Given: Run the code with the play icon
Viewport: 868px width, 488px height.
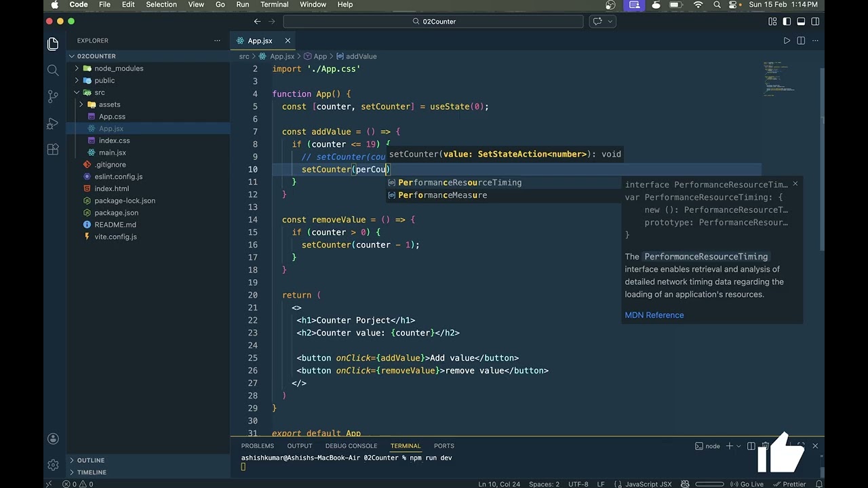Looking at the screenshot, I should (x=787, y=41).
